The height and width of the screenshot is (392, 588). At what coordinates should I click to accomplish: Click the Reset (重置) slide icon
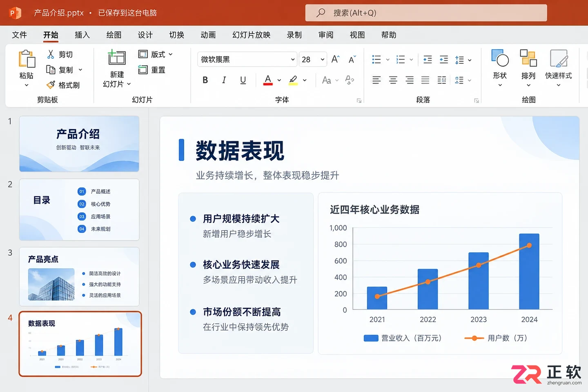pos(143,70)
